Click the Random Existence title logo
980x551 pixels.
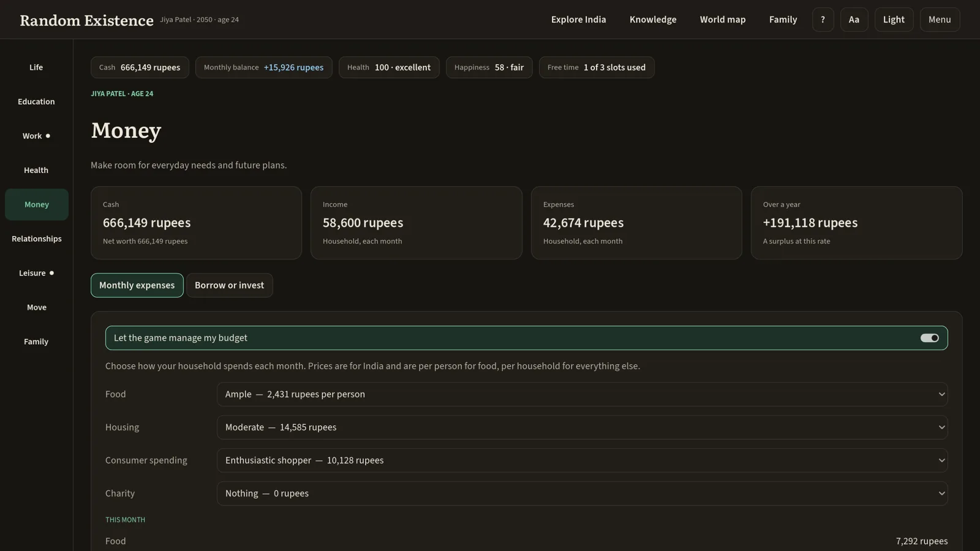coord(86,20)
